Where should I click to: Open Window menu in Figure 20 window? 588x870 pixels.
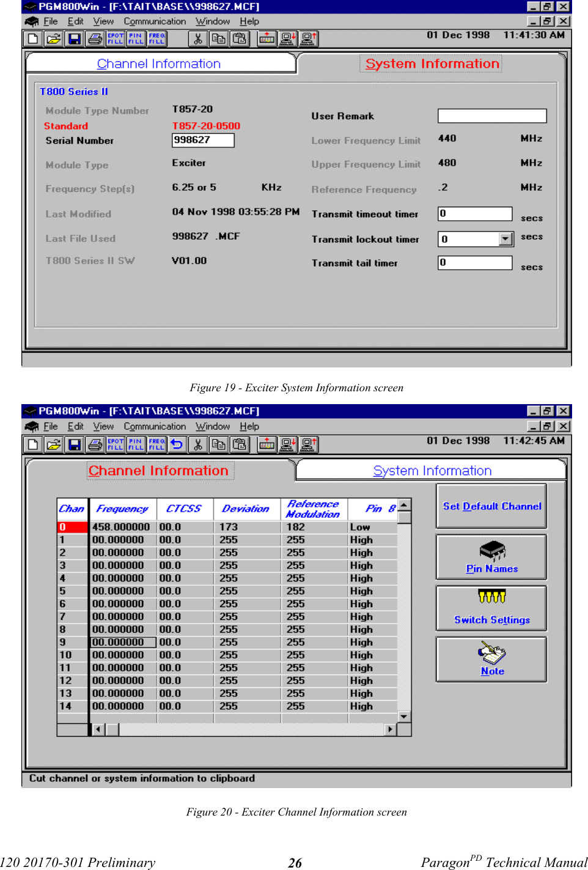click(x=213, y=427)
